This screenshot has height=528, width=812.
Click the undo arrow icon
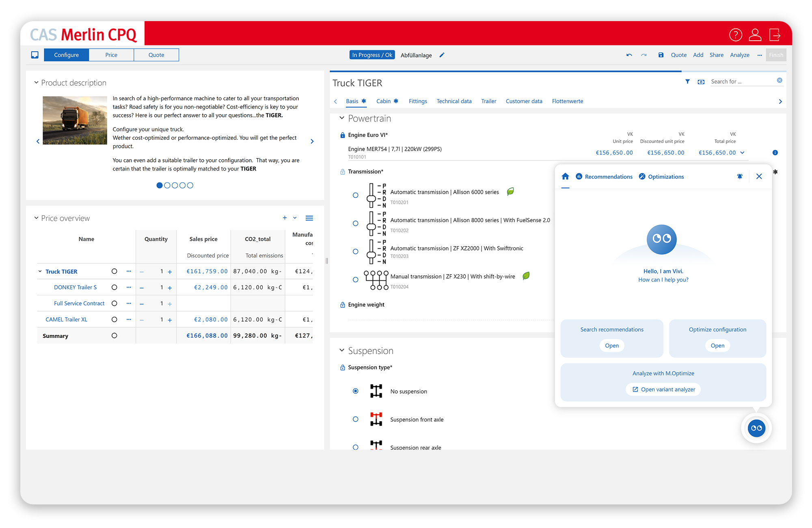click(x=629, y=55)
